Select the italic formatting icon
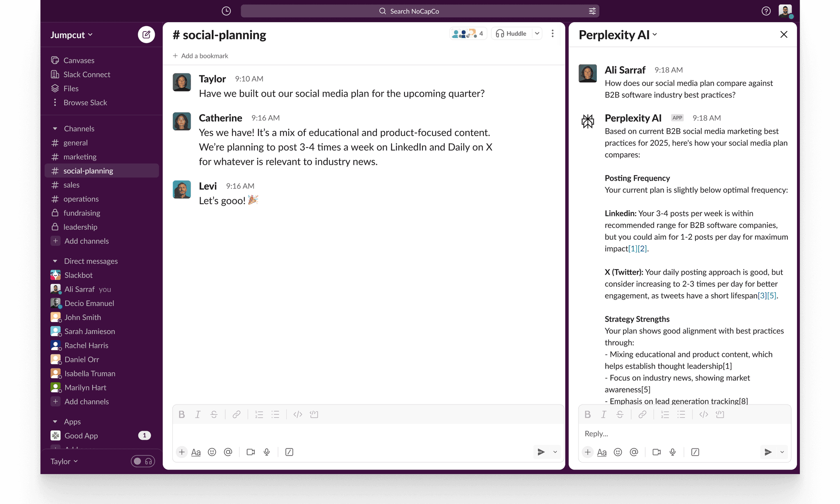The width and height of the screenshot is (840, 504). point(198,414)
